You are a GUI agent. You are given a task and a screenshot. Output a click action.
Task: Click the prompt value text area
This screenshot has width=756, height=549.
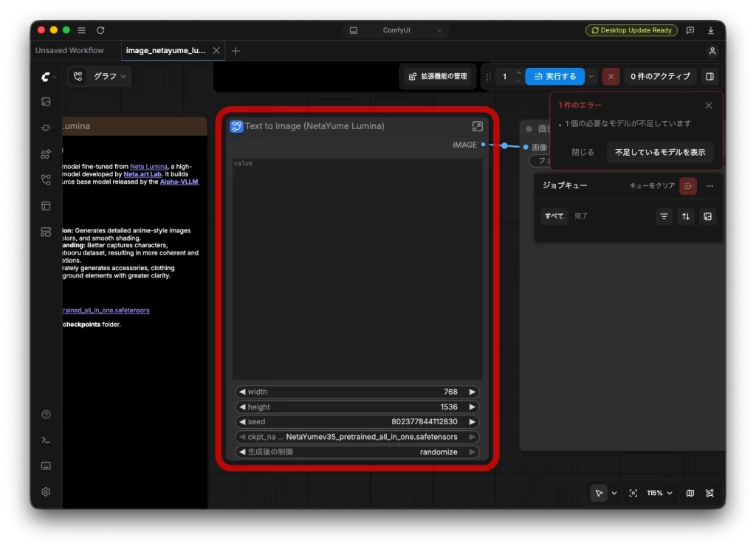(x=357, y=269)
